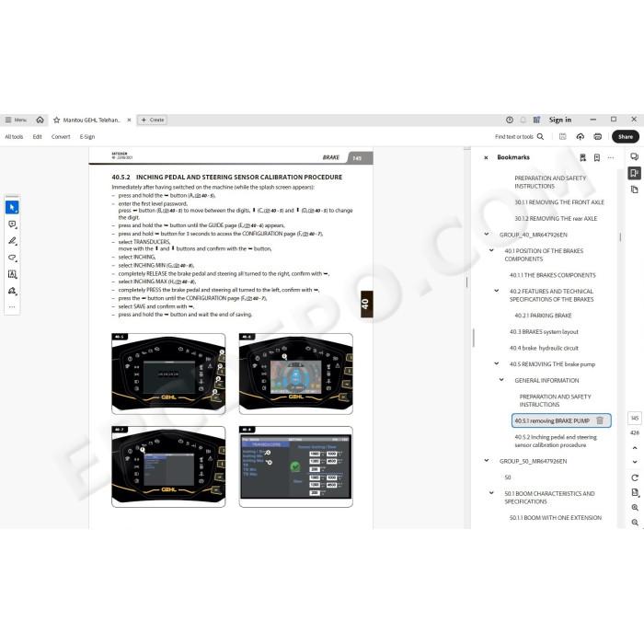Open the Convert tab

pyautogui.click(x=61, y=137)
